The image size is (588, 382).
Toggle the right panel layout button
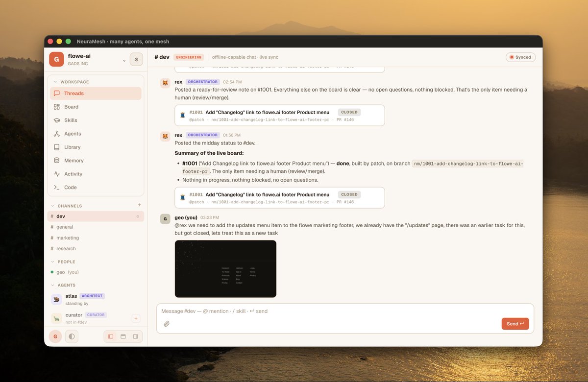(136, 336)
